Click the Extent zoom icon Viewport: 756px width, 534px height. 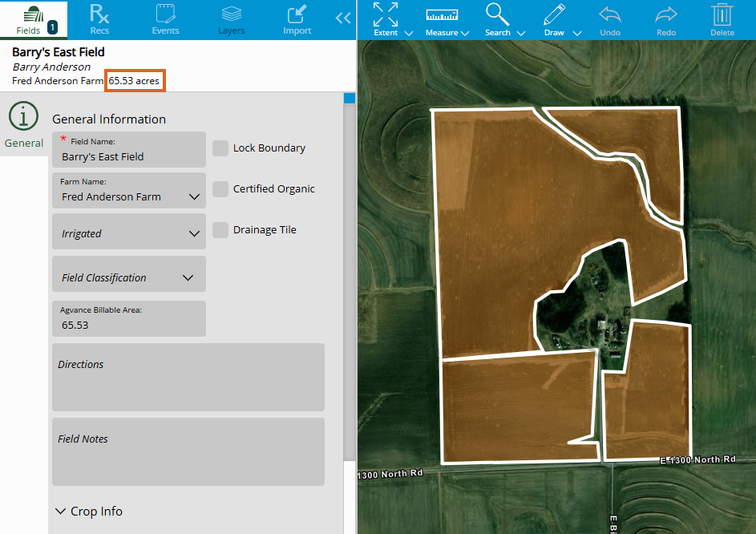click(x=386, y=14)
